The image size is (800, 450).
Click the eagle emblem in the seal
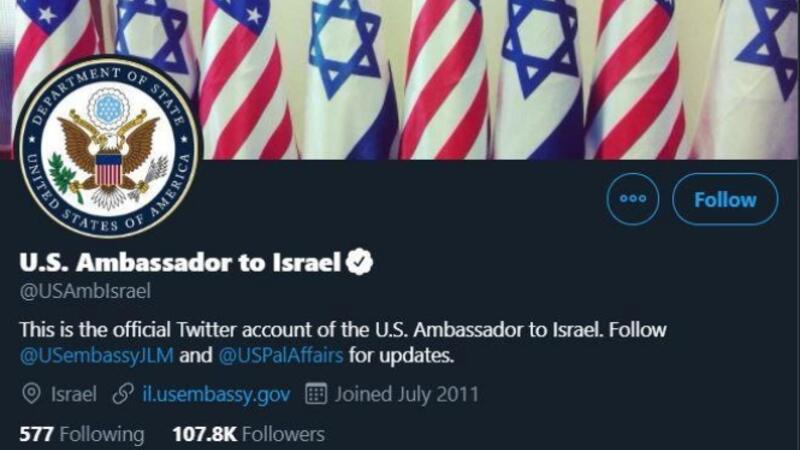[108, 156]
